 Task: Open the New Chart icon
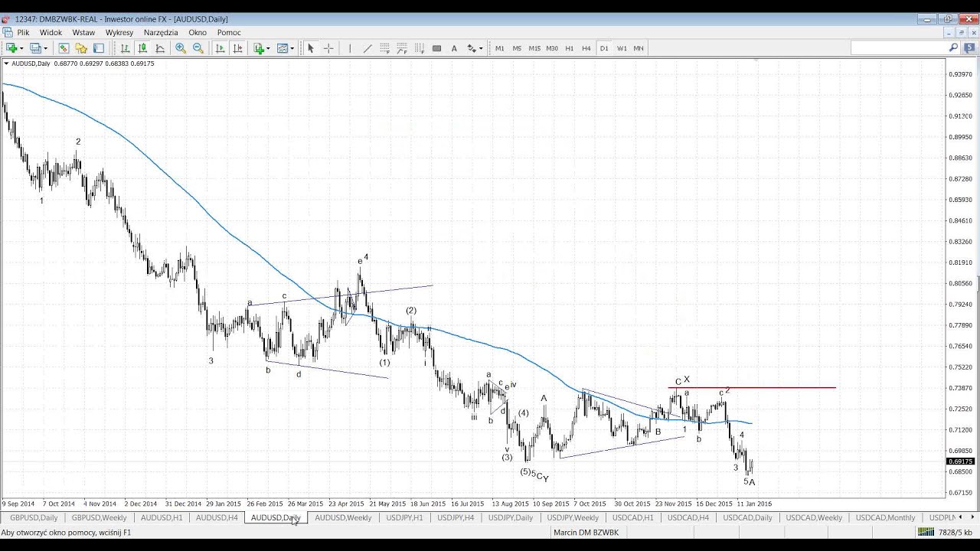coord(11,48)
